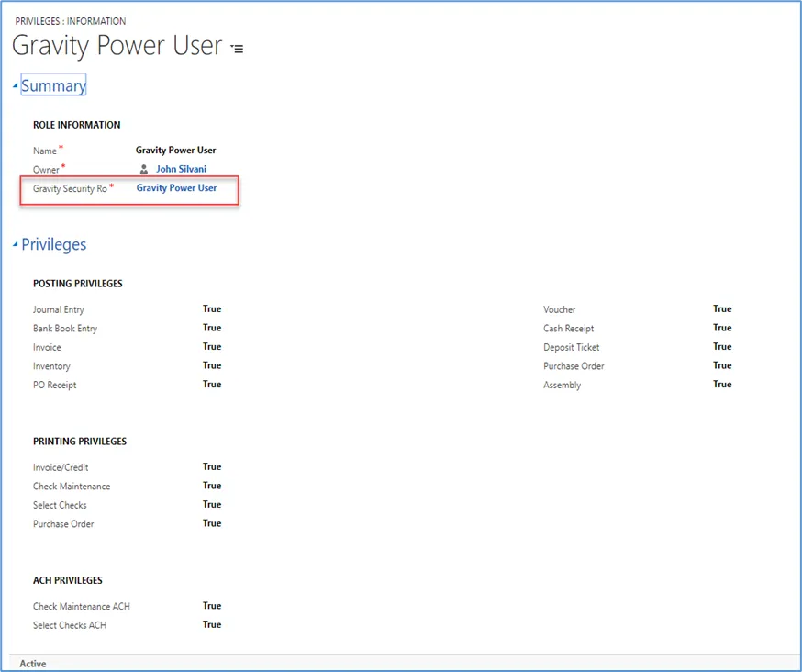Screen dimensions: 802x672
Task: Select the Inventory posting value True
Action: coord(212,365)
